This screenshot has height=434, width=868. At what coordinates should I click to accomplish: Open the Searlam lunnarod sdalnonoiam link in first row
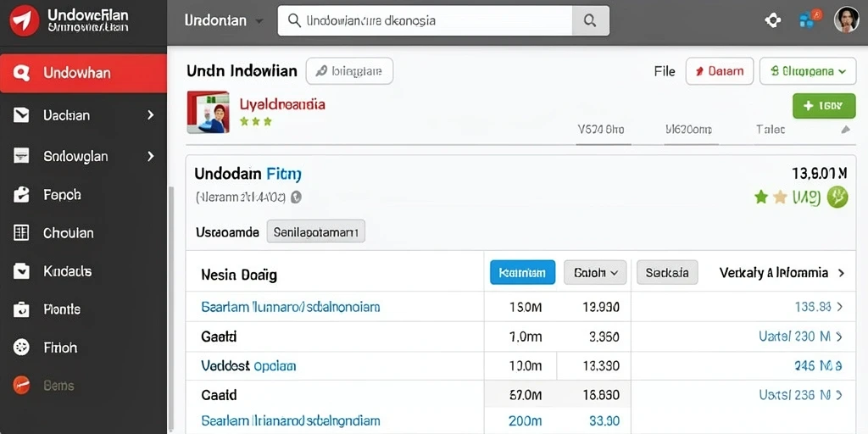click(291, 307)
